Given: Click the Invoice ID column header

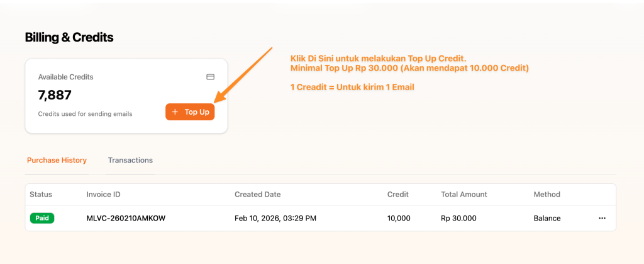Looking at the screenshot, I should point(103,194).
